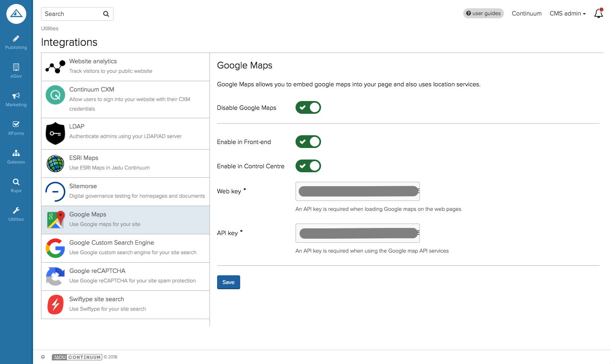Toggle the Disable Google Maps switch
Screen dimensions: 611x364
point(308,107)
